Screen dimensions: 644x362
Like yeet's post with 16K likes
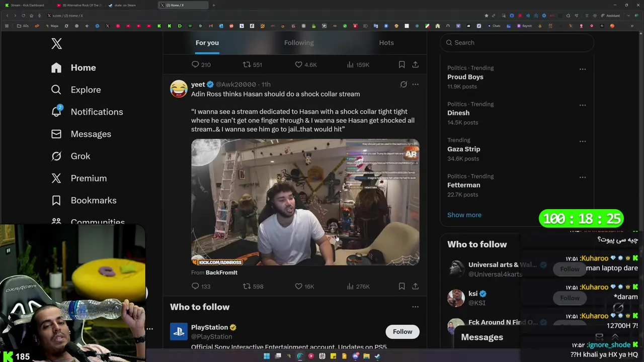[304, 287]
